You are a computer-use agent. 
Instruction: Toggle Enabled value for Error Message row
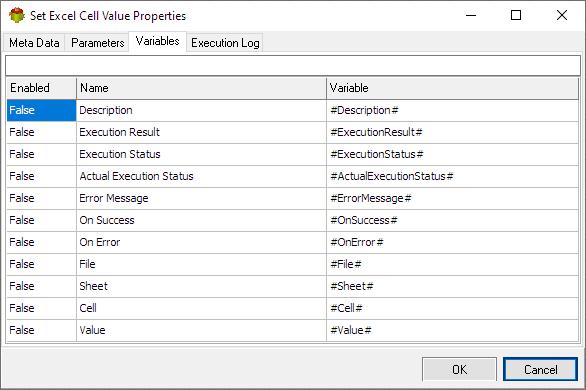(41, 198)
